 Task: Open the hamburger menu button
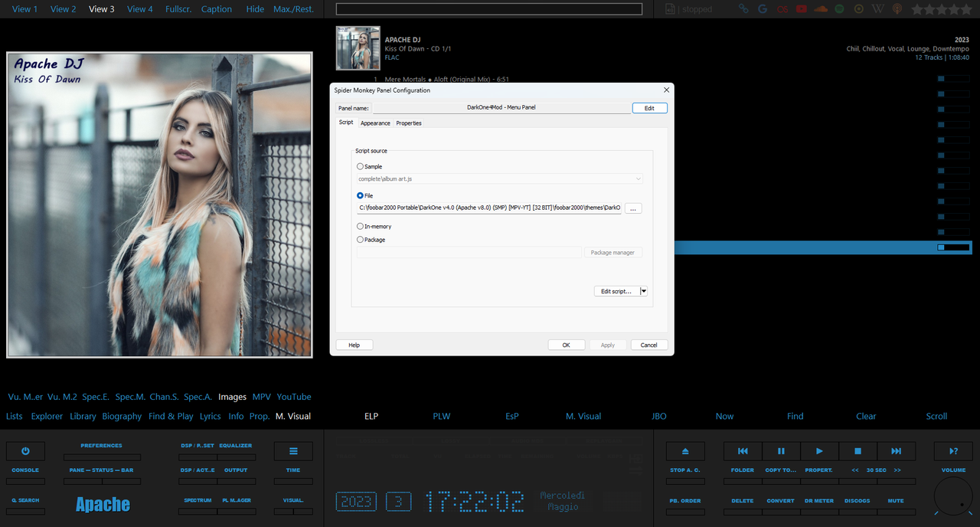point(293,451)
